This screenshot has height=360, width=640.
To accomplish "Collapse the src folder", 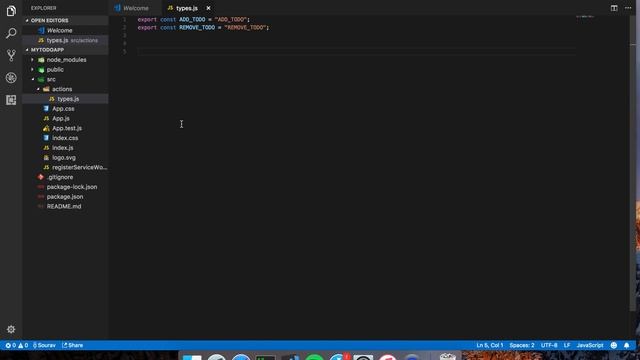I will pyautogui.click(x=65, y=79).
